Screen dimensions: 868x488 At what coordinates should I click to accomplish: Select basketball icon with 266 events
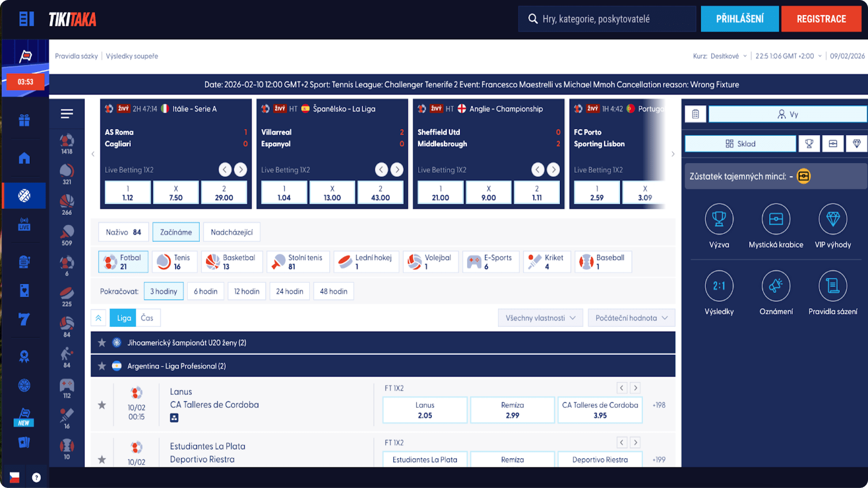coord(67,204)
